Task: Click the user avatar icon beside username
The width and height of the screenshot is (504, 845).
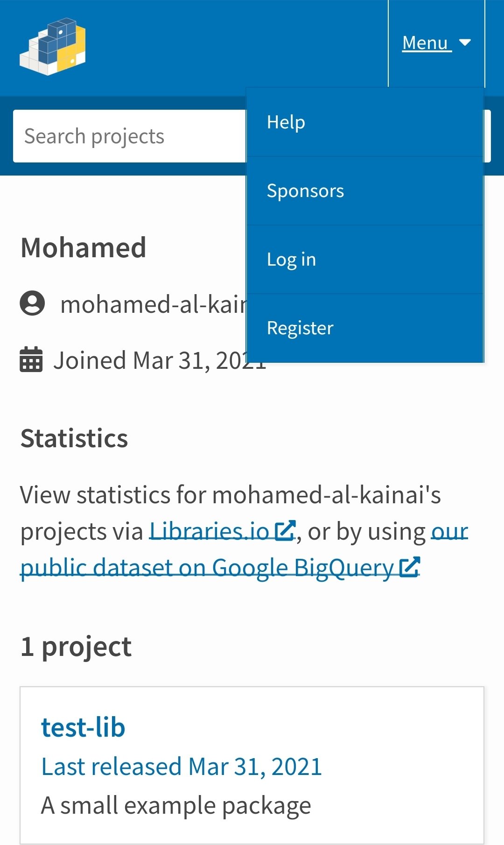Action: [x=32, y=303]
